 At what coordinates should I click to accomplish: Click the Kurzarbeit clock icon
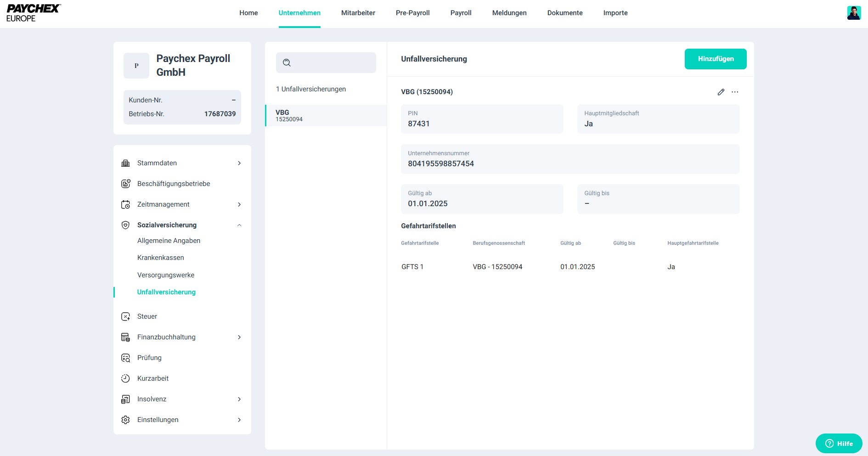click(125, 378)
